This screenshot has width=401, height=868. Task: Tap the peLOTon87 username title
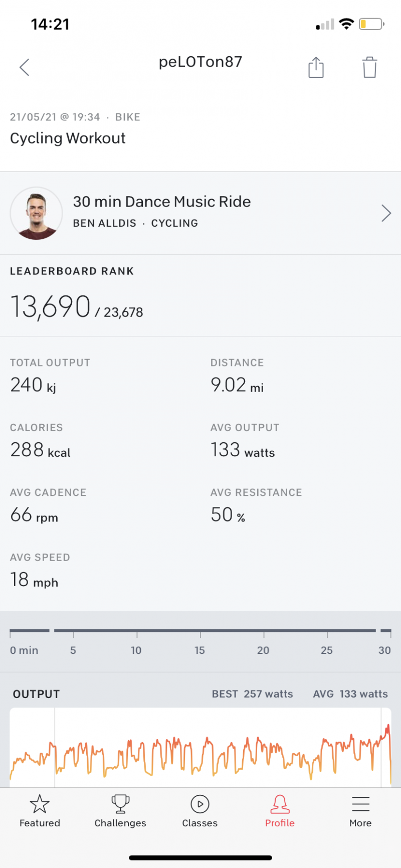(200, 62)
